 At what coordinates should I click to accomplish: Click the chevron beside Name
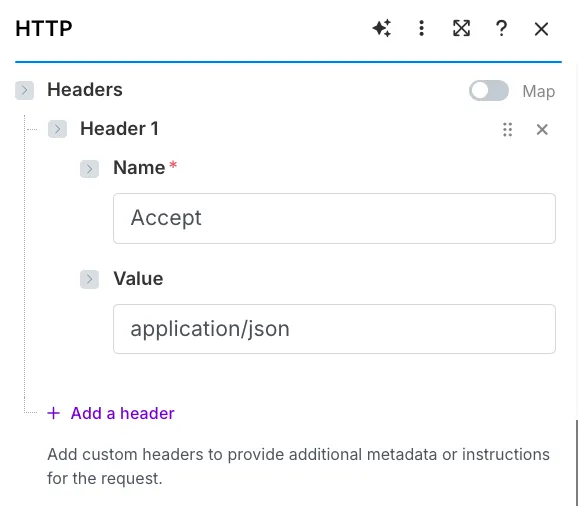pos(89,169)
